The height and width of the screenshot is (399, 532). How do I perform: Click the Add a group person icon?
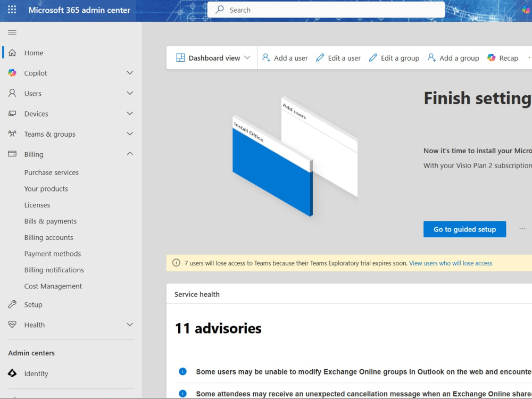coord(431,57)
